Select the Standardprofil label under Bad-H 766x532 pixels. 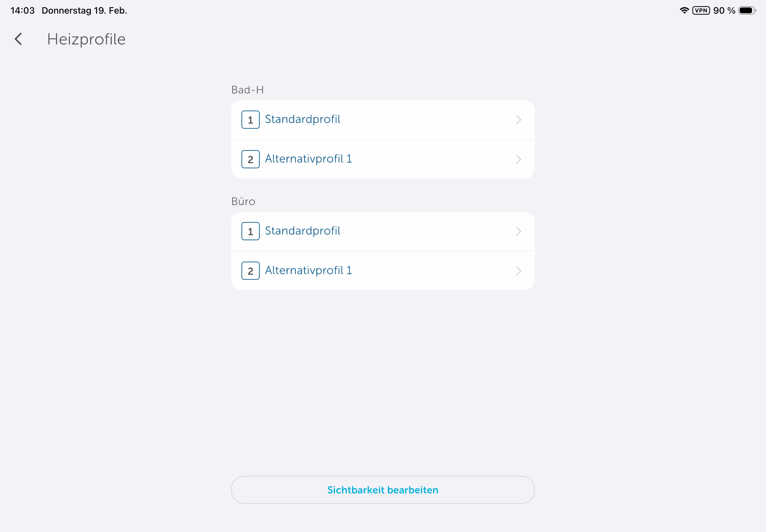[x=303, y=119]
